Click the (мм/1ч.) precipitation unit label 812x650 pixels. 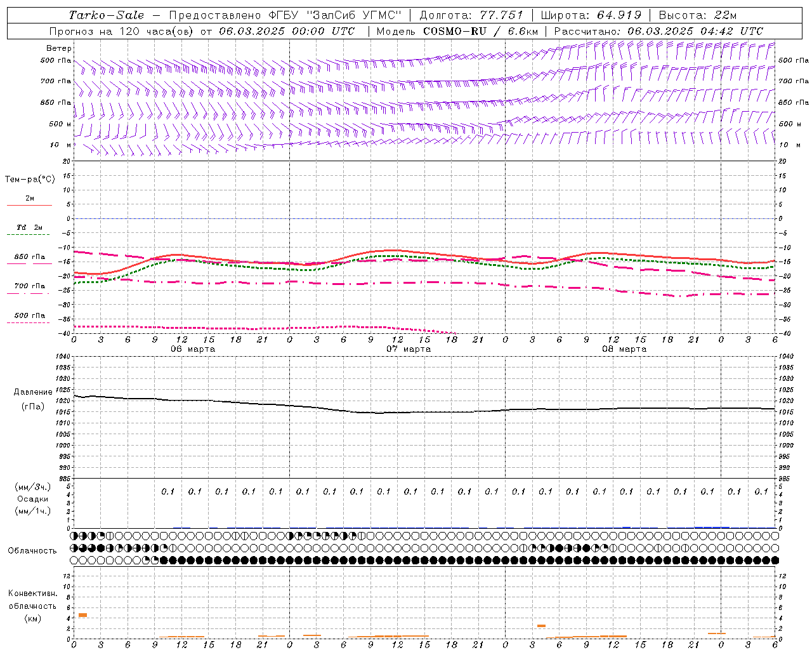33,511
